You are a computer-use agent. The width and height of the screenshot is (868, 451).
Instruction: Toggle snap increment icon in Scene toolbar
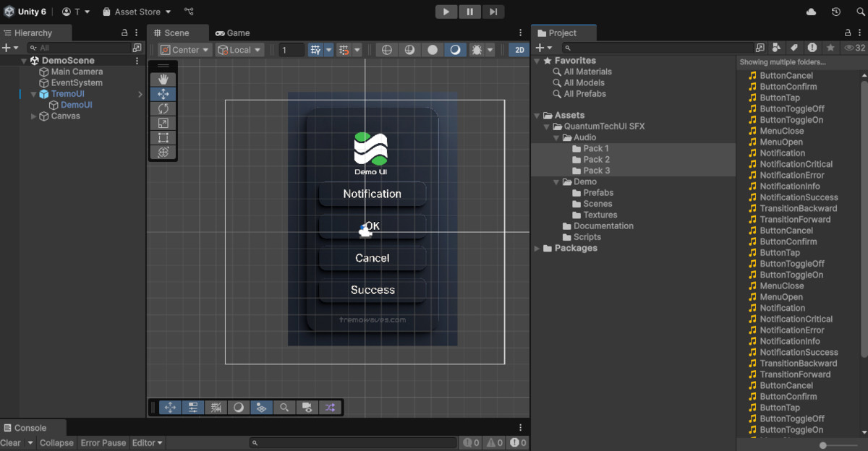(344, 50)
